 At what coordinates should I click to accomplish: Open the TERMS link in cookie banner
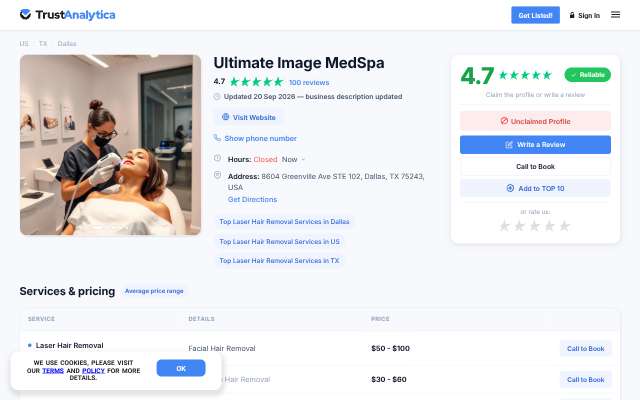[53, 371]
